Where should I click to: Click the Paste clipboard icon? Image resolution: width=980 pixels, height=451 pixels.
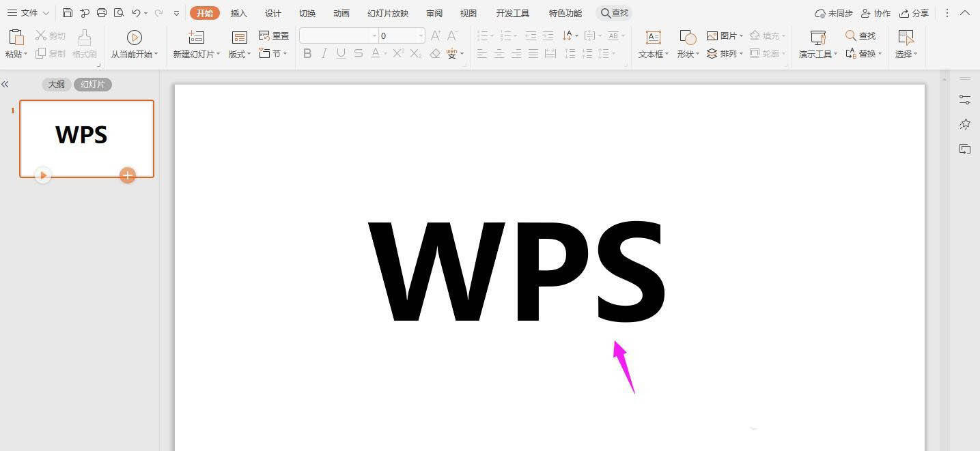(16, 38)
